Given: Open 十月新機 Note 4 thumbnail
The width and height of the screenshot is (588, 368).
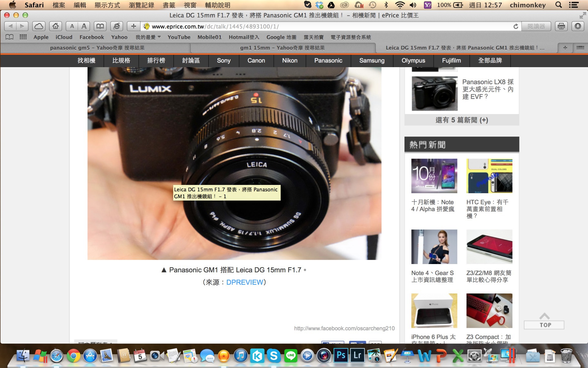Looking at the screenshot, I should (434, 176).
